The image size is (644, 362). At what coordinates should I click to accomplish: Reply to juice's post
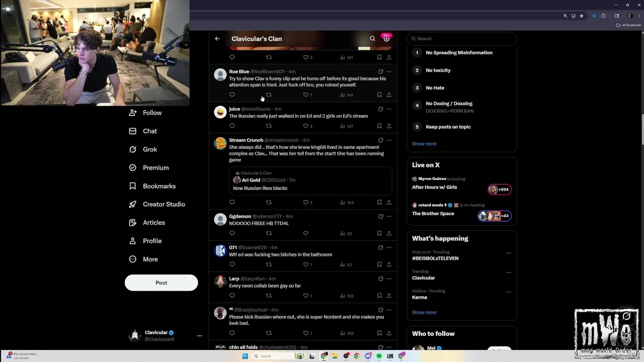(232, 126)
